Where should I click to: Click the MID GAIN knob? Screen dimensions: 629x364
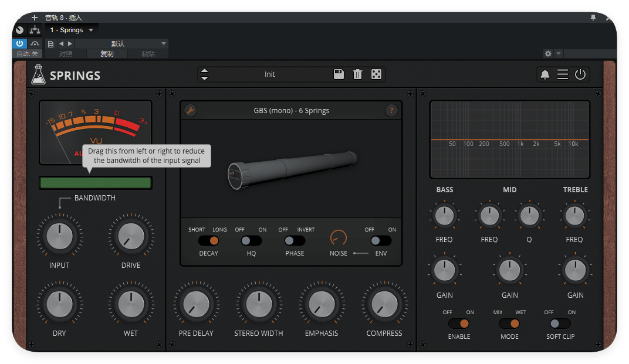click(x=509, y=270)
